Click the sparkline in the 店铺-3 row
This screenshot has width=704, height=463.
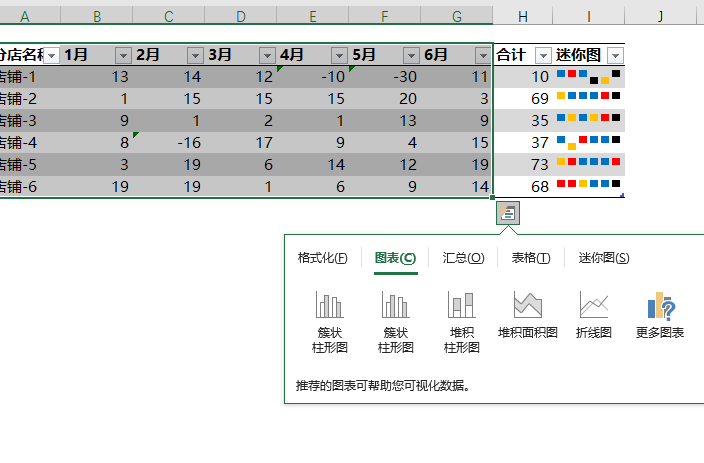pos(589,120)
